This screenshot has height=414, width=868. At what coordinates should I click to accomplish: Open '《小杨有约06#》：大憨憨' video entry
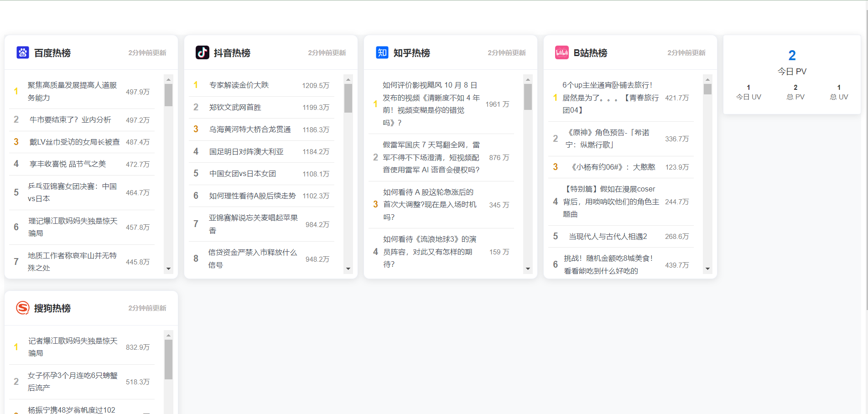[x=613, y=167]
